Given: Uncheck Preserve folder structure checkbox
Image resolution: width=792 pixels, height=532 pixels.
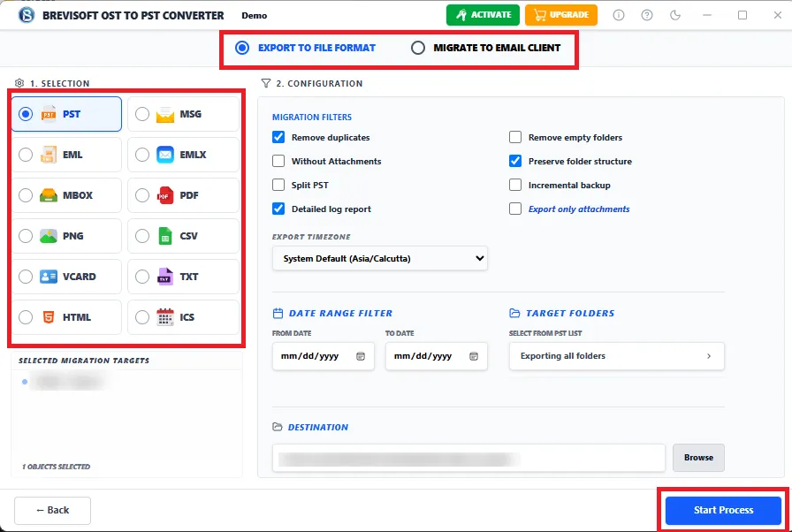Looking at the screenshot, I should [515, 161].
